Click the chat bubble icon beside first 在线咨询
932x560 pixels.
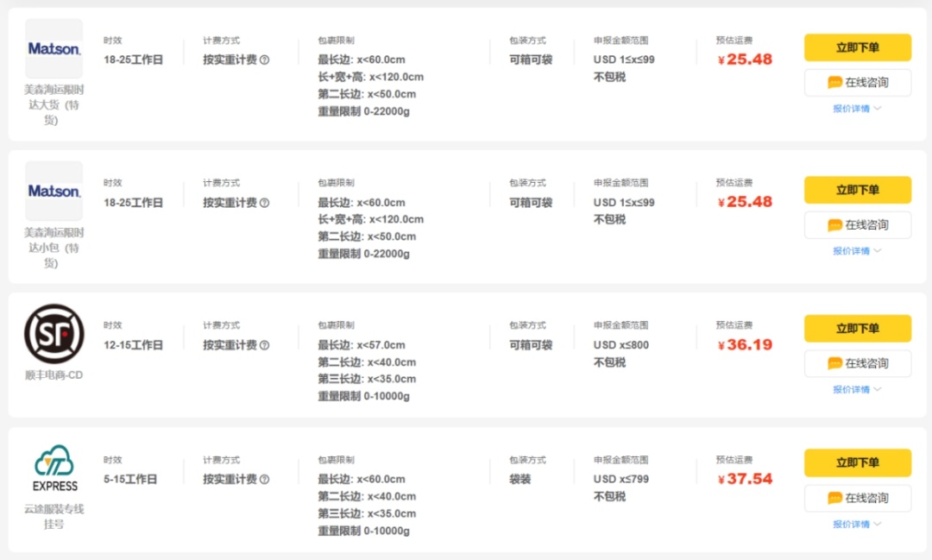click(x=834, y=82)
